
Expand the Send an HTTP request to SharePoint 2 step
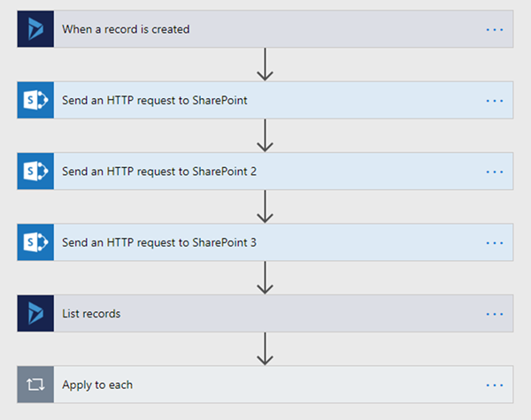(x=159, y=171)
